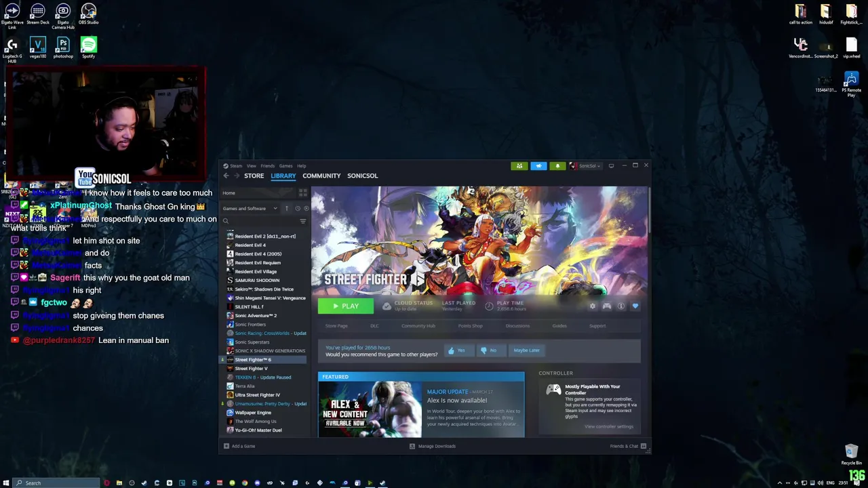The height and width of the screenshot is (488, 868).
Task: Open Friends & Chat
Action: [628, 446]
